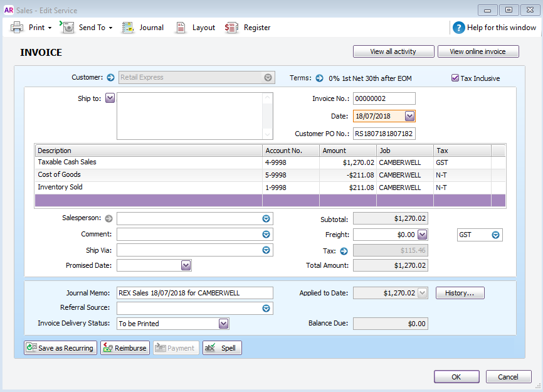Click the Terms blue arrow icon

[319, 78]
